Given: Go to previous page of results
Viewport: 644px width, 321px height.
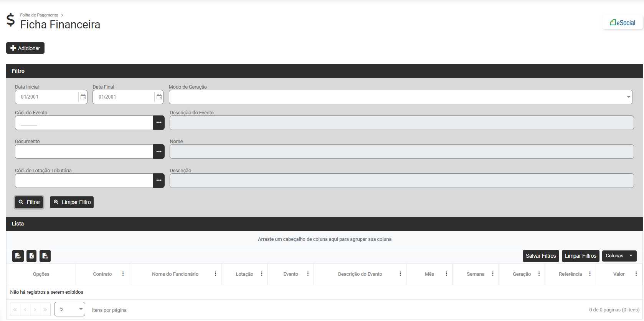Looking at the screenshot, I should [x=25, y=309].
